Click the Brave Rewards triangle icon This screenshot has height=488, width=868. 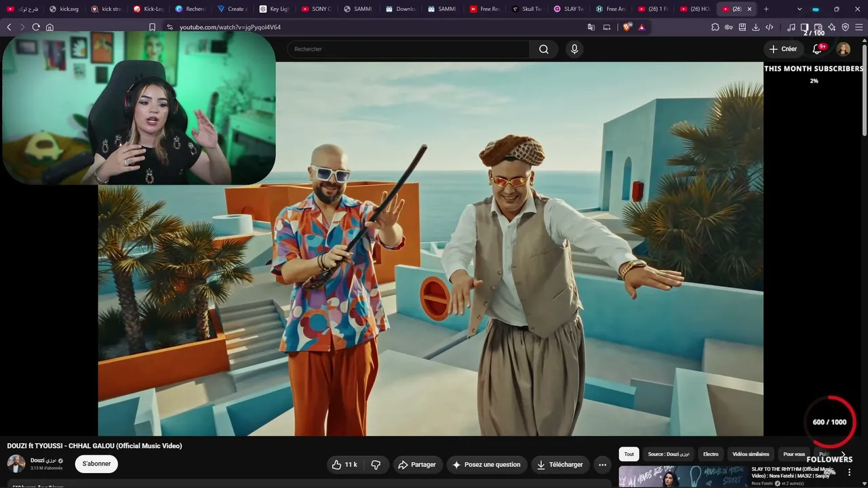642,27
